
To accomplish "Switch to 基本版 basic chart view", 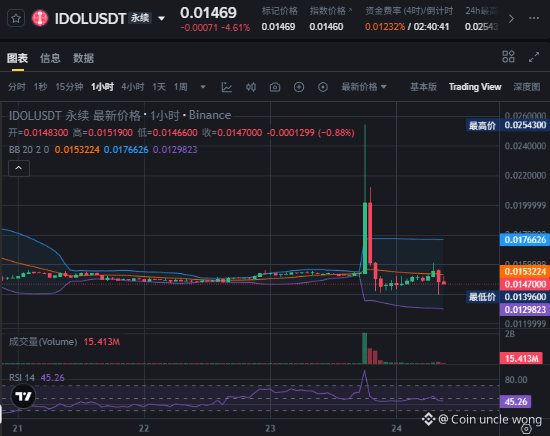I will (423, 87).
